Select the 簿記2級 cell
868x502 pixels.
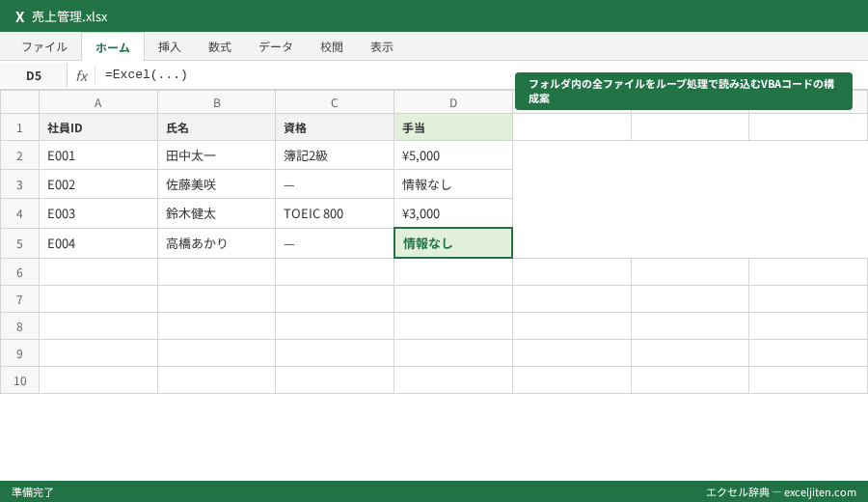[335, 155]
